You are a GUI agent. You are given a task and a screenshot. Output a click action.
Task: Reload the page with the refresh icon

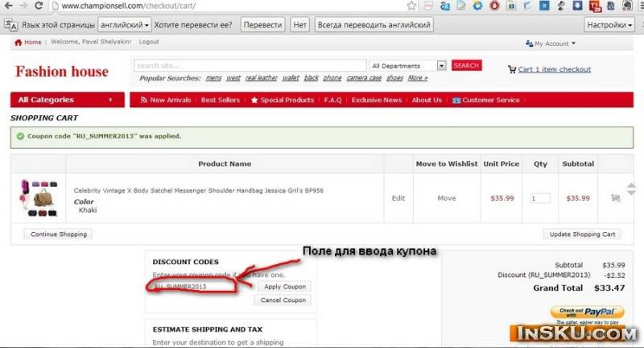[x=39, y=6]
